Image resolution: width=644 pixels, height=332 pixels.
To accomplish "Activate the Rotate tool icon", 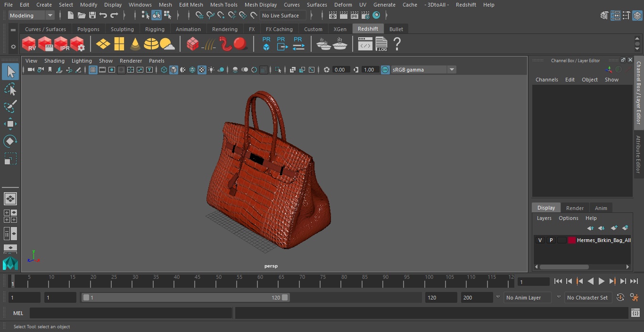I will coord(10,141).
